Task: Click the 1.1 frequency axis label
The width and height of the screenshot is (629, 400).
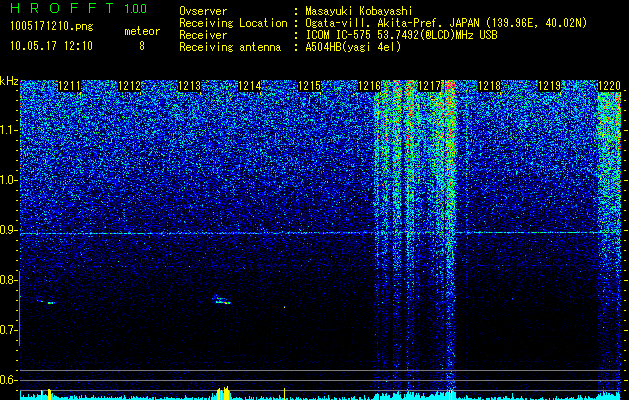Action: pos(9,130)
